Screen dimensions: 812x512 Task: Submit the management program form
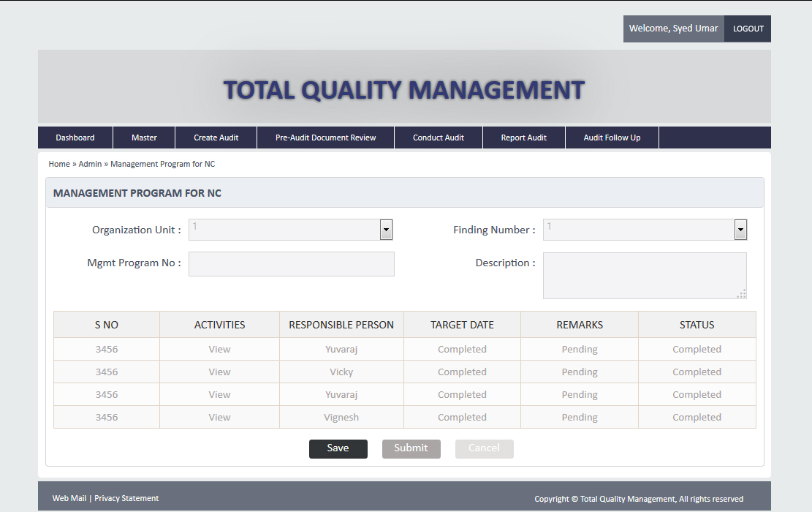pyautogui.click(x=411, y=449)
